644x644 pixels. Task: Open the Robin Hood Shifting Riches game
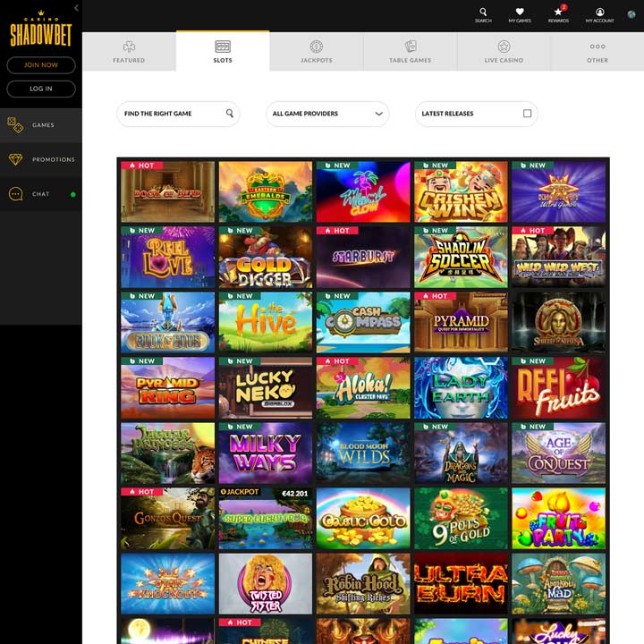363,583
